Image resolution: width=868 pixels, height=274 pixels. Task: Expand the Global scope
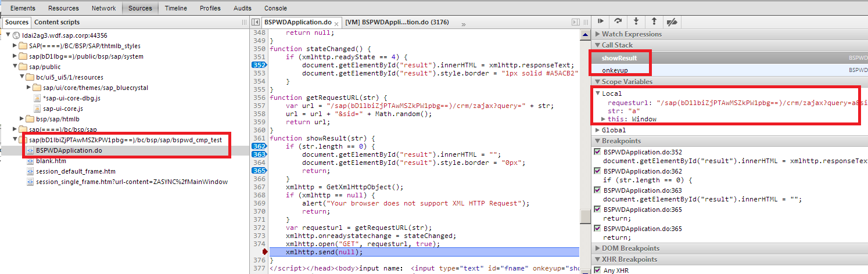coord(598,130)
